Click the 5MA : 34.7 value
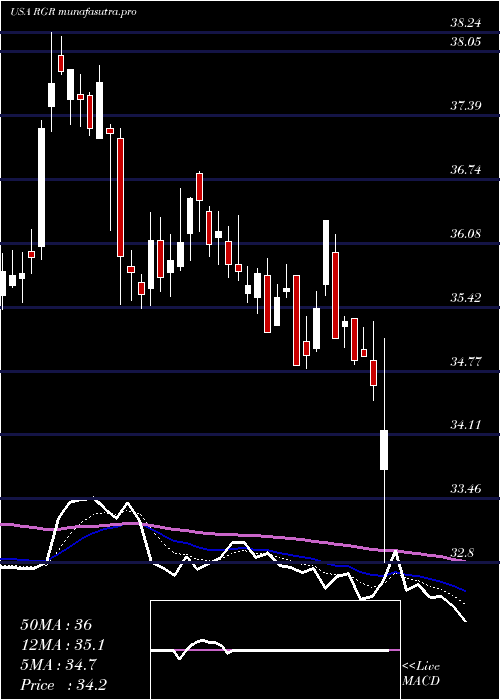The image size is (500, 700). [59, 665]
